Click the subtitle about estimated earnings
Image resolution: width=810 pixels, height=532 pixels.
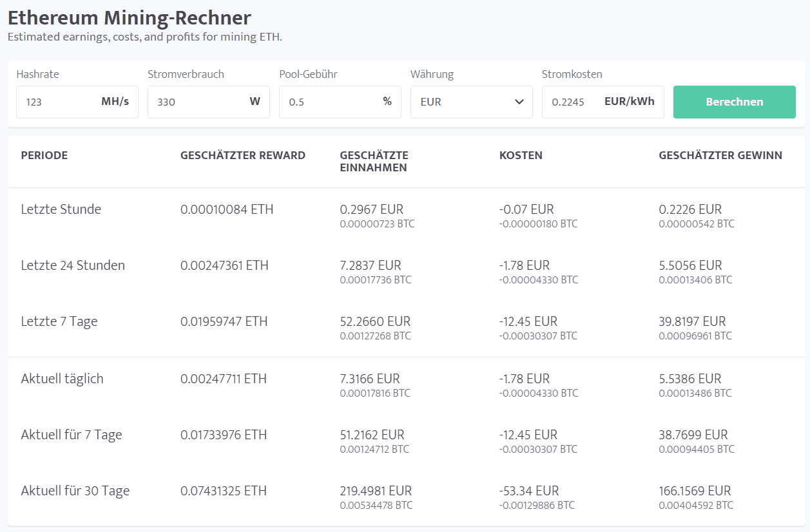(x=145, y=37)
